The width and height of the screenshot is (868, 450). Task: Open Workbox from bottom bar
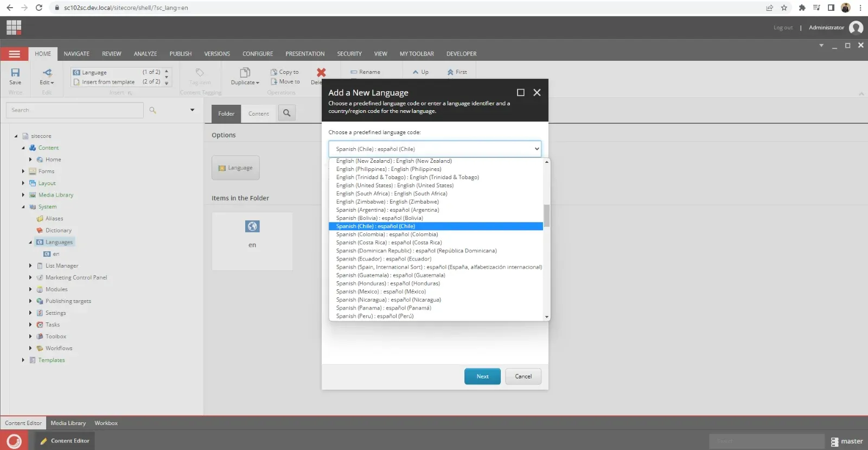(106, 423)
